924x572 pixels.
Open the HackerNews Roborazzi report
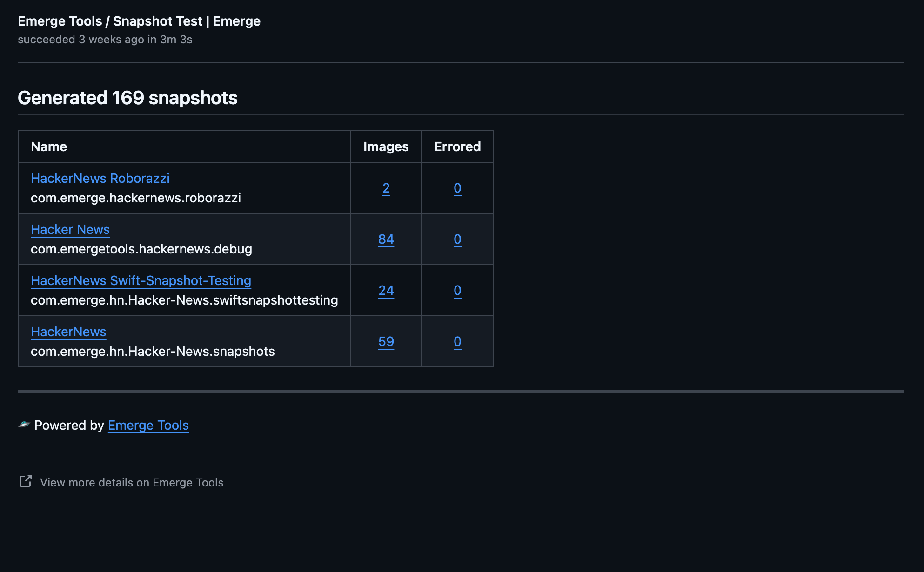pyautogui.click(x=100, y=178)
